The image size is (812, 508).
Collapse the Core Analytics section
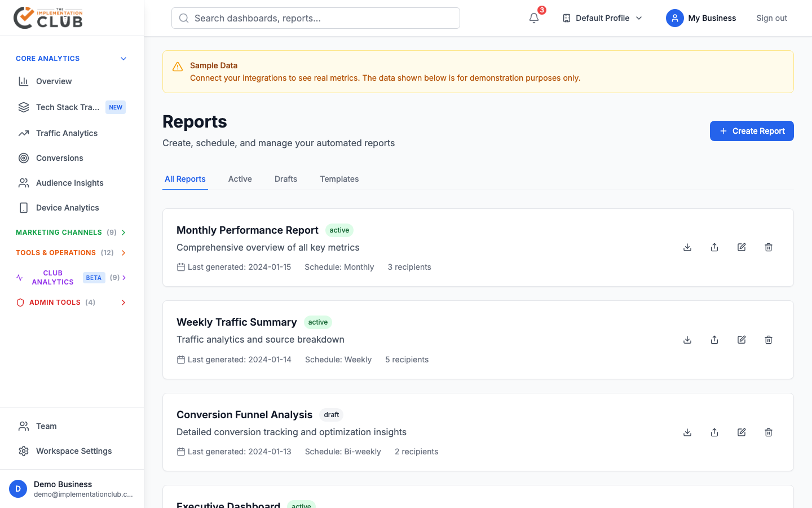[123, 59]
